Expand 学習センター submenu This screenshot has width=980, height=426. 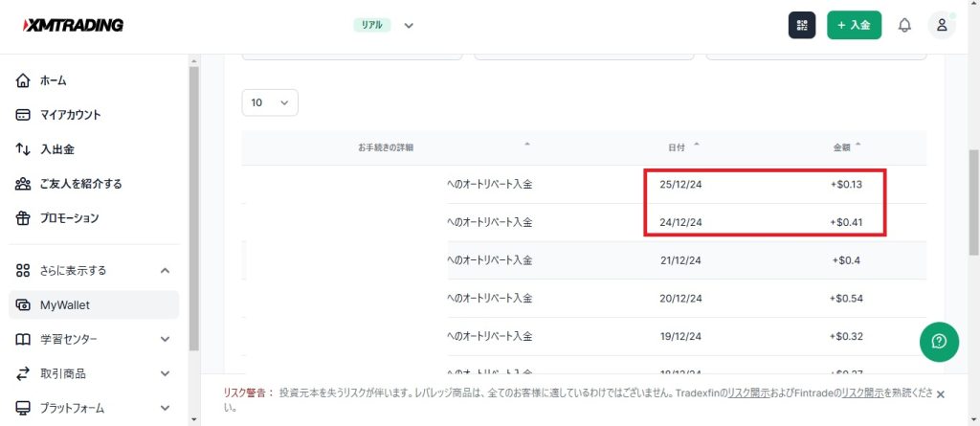click(165, 339)
